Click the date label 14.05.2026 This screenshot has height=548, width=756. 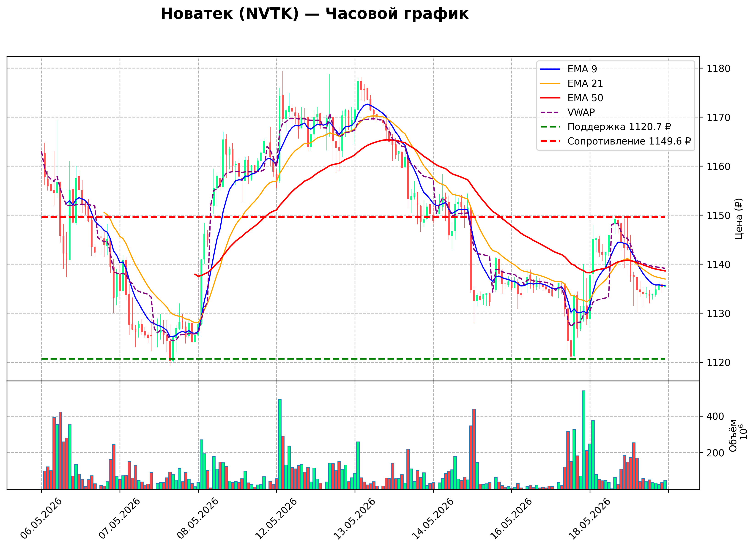[x=433, y=519]
